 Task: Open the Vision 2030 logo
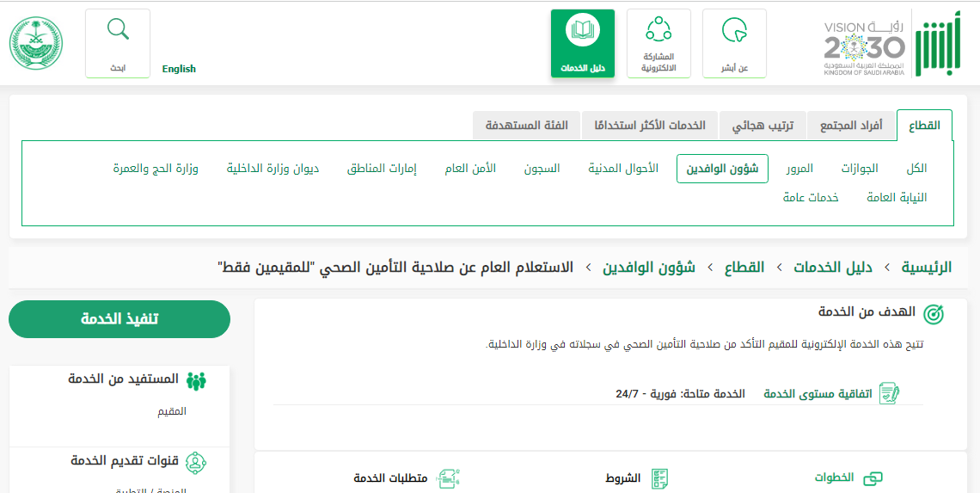(x=864, y=47)
